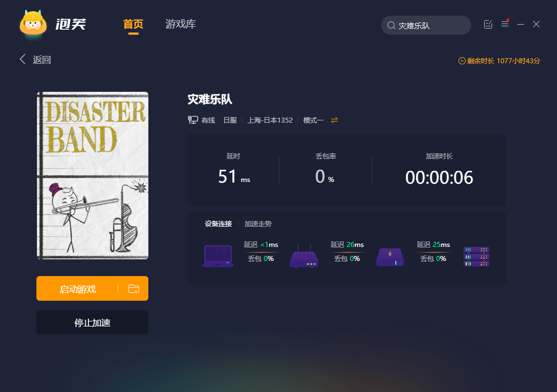557x392 pixels.
Task: Click the accelerator box with lightning icon
Action: [390, 257]
